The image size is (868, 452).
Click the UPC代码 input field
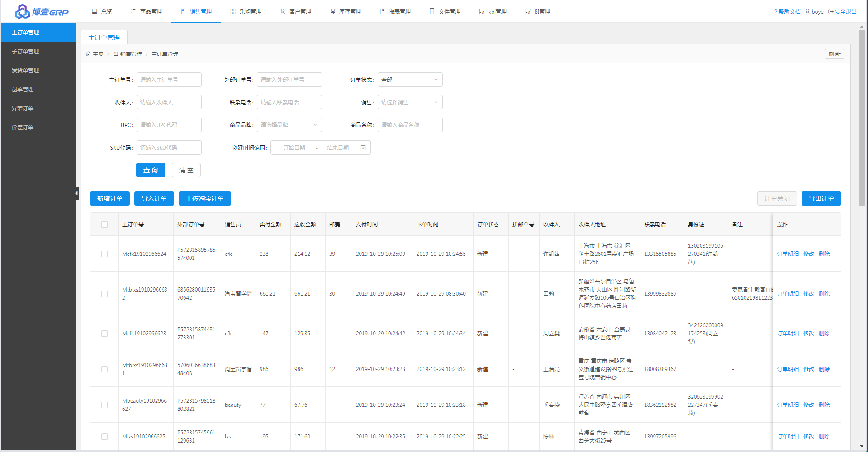pos(169,125)
